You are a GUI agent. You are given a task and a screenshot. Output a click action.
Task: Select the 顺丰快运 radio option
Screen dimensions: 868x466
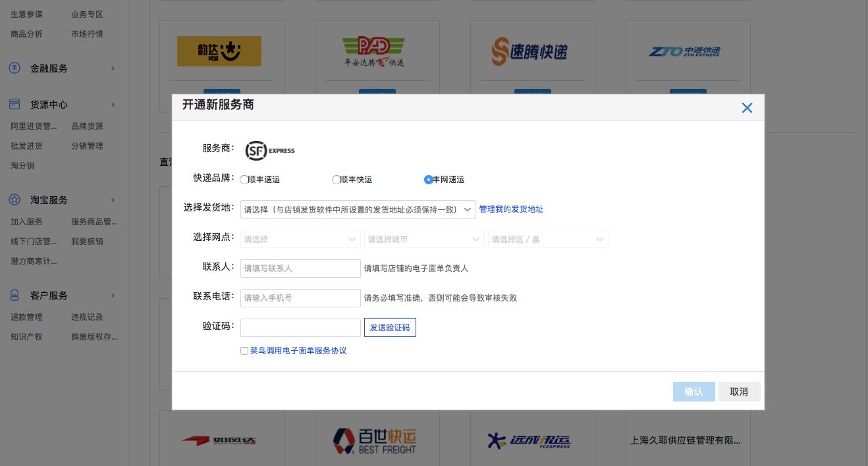coord(337,180)
